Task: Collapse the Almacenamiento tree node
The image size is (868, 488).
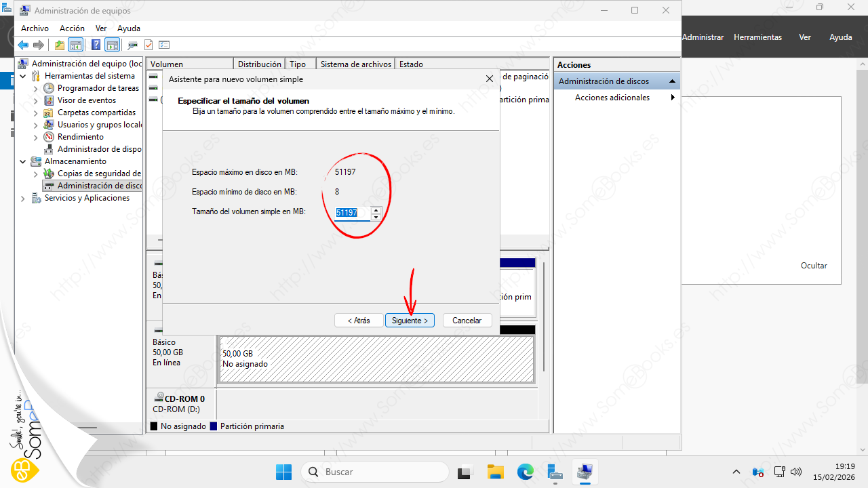Action: pyautogui.click(x=24, y=162)
